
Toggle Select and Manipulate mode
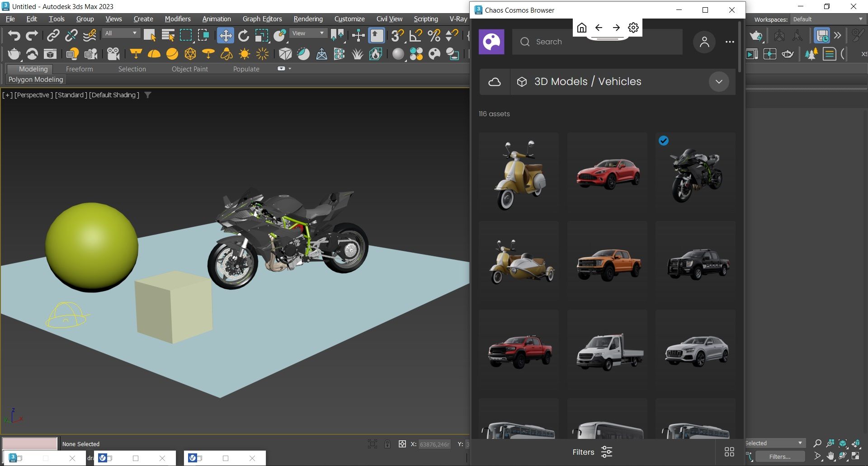point(358,35)
